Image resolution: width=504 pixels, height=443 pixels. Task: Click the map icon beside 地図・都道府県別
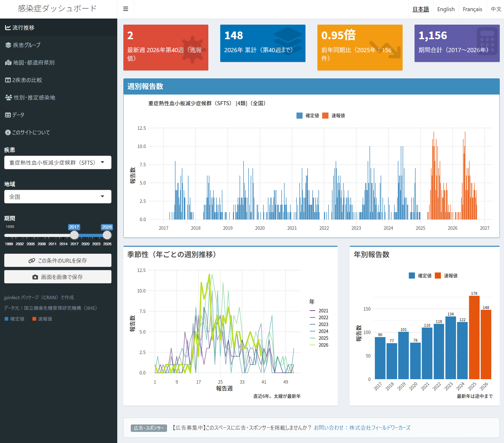[8, 62]
